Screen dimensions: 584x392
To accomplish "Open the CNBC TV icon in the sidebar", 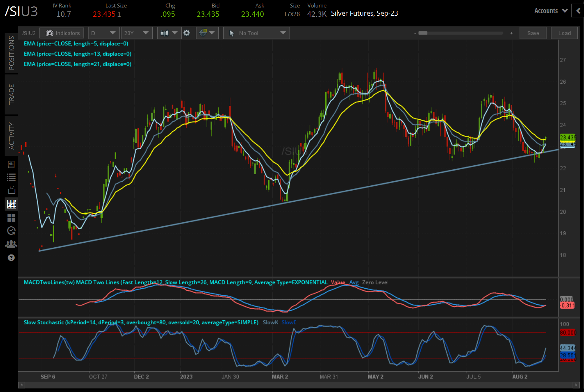I will [11, 190].
